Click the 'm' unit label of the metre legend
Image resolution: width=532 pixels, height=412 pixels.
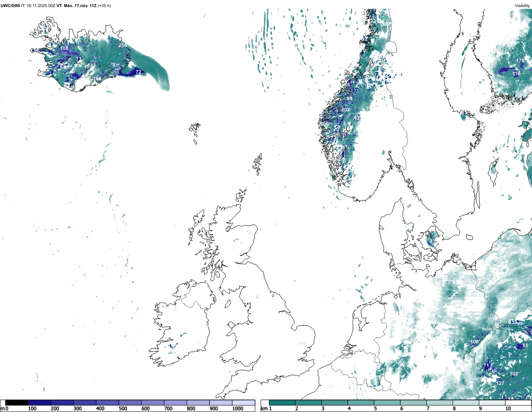tap(2, 409)
